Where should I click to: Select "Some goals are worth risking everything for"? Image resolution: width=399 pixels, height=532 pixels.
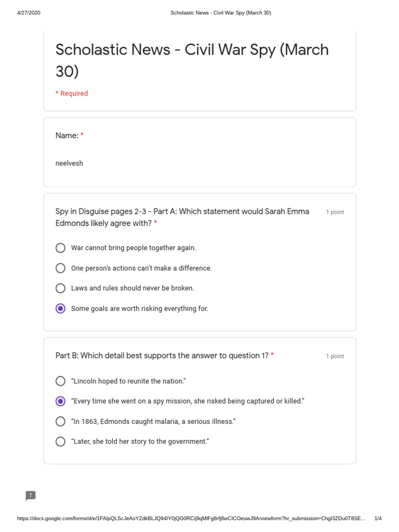tap(61, 309)
